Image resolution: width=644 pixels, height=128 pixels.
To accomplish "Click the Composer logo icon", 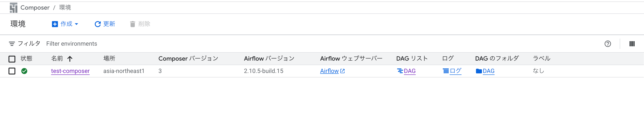I will [13, 7].
